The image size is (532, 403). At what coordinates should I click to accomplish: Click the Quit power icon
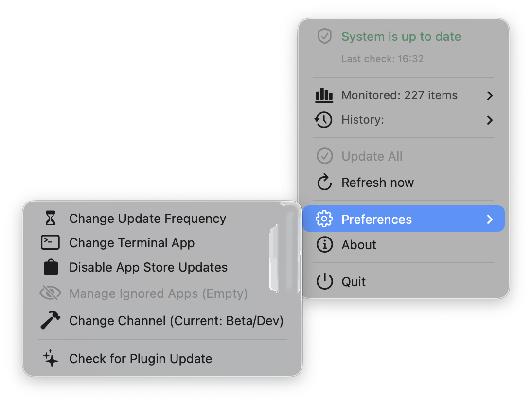(x=324, y=282)
